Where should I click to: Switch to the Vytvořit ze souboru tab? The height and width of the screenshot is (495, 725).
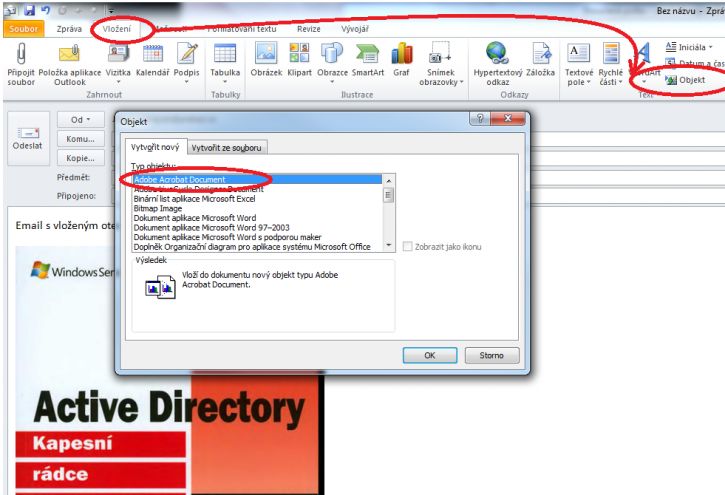[227, 148]
